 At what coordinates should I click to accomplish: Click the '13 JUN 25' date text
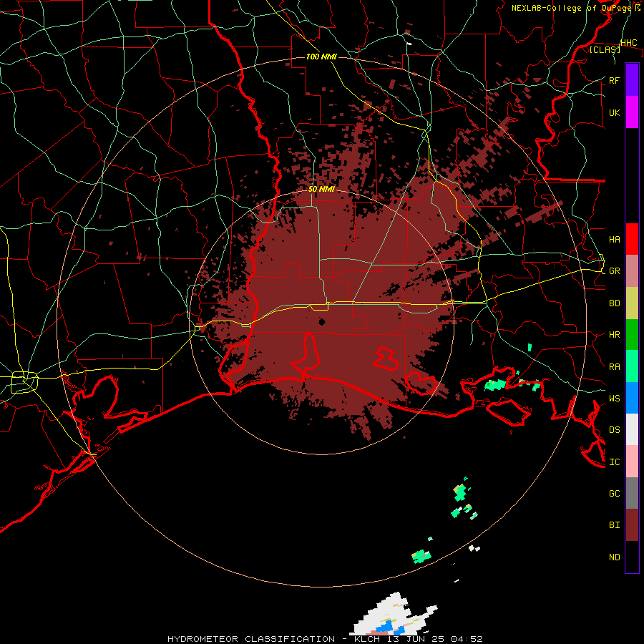coord(416,639)
